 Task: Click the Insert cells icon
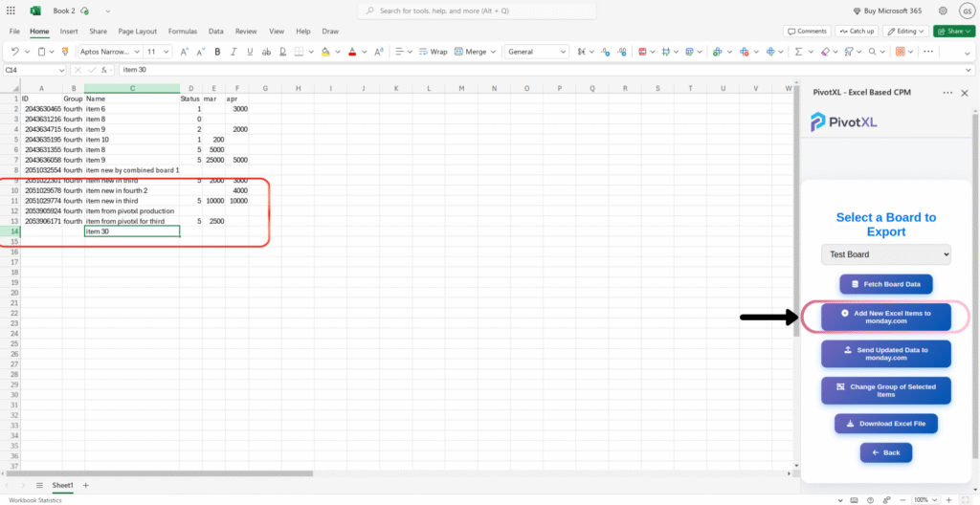717,52
